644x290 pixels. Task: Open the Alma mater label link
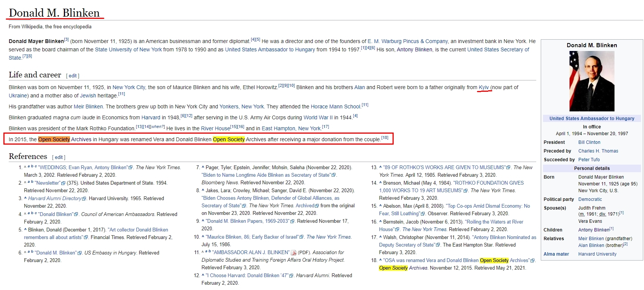point(556,254)
